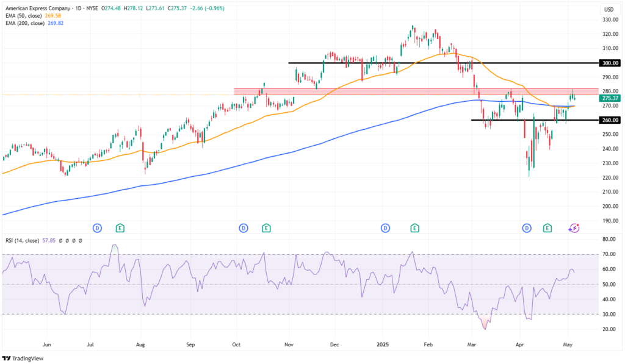Click the RSI 70.00 axis label
The image size is (625, 364).
click(x=609, y=254)
